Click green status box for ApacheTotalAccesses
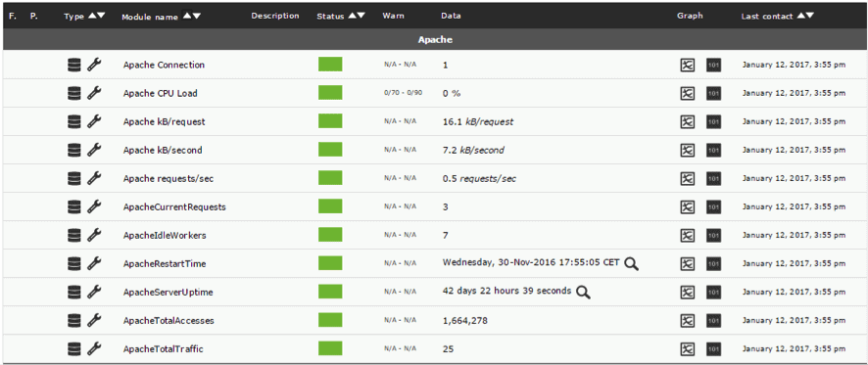Screen dimensions: 868x365 [x=330, y=320]
